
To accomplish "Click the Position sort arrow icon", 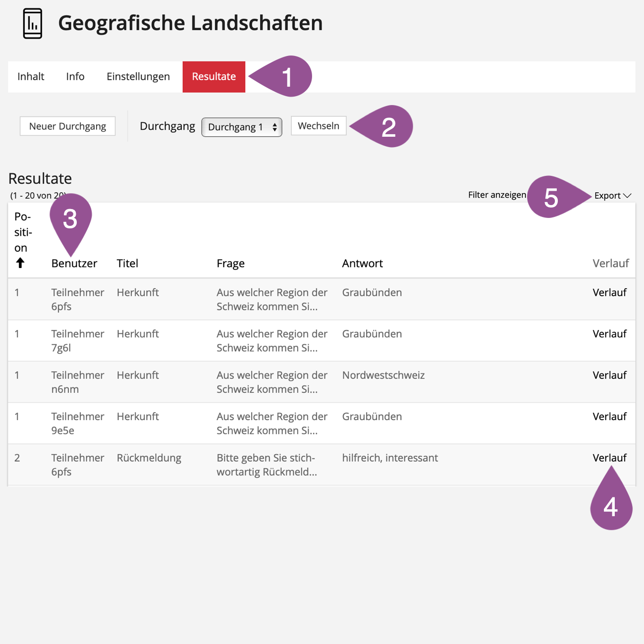I will 20,263.
